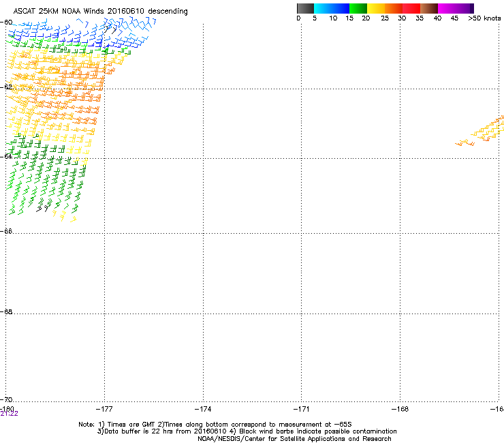Click the '-180' longitude axis label

point(7,408)
